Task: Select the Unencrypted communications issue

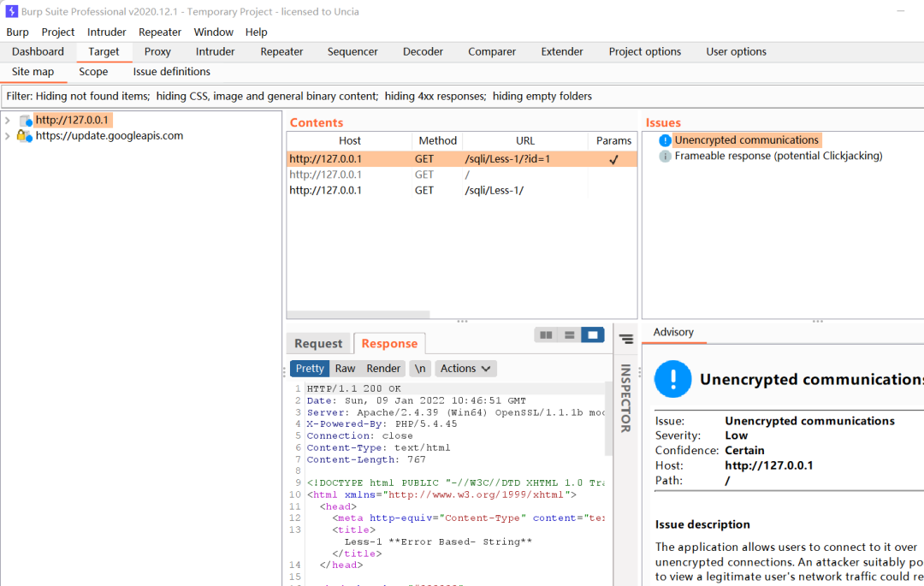Action: pos(747,140)
